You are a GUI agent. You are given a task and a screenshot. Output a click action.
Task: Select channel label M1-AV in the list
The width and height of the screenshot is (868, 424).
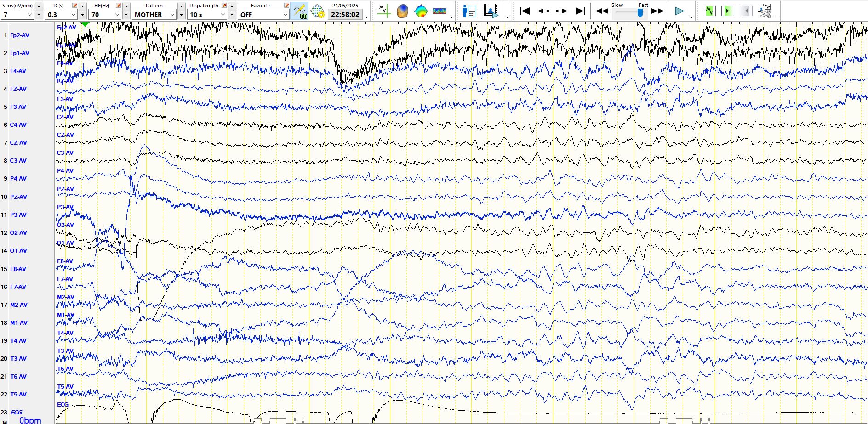pyautogui.click(x=19, y=322)
